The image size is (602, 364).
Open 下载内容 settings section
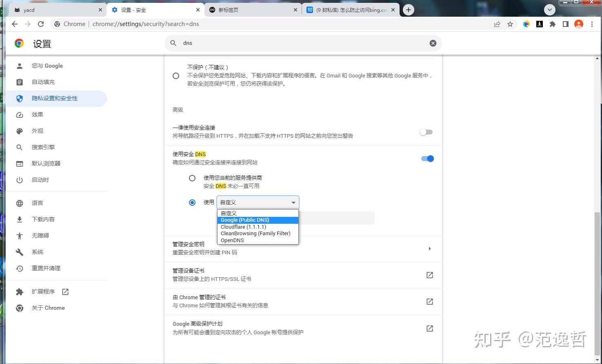[56, 219]
